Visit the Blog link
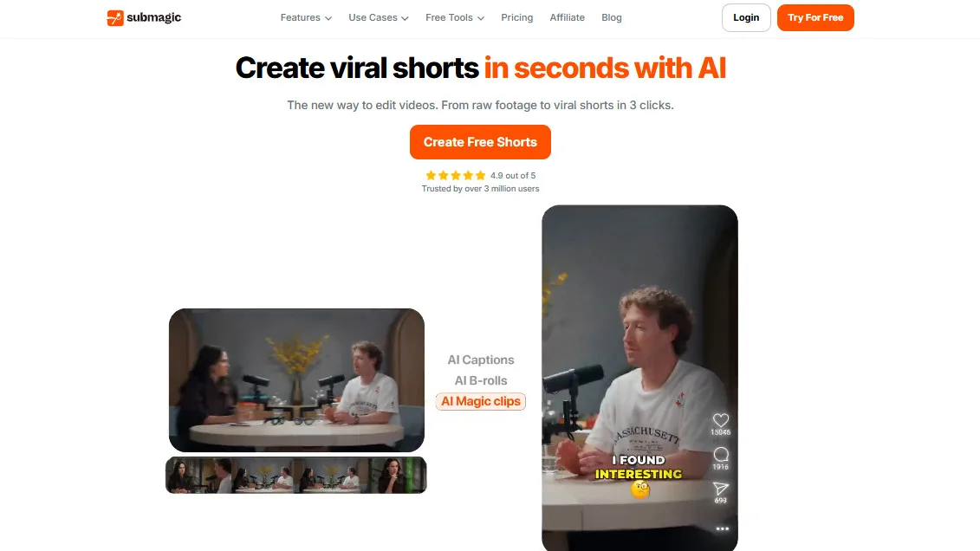980x551 pixels. [x=611, y=17]
